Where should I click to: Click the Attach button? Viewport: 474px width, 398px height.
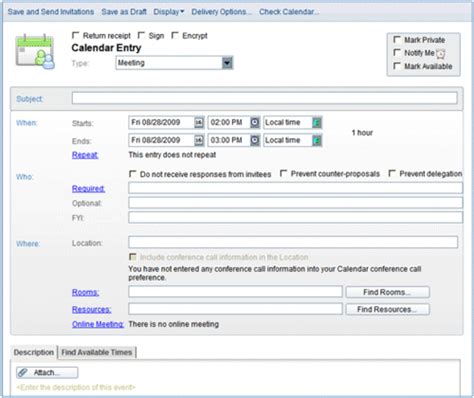pos(47,373)
